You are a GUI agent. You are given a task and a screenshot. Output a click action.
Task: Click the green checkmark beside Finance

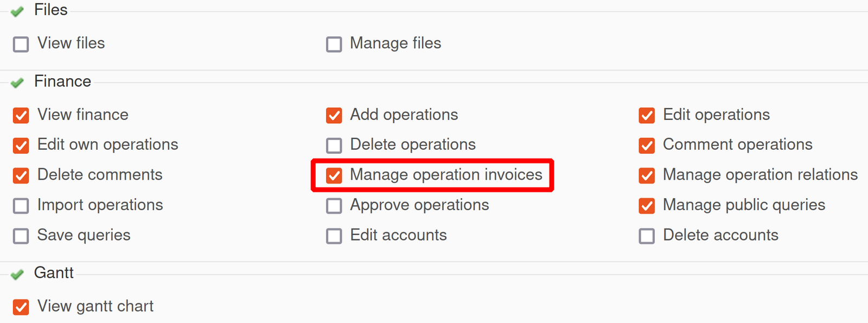pos(16,83)
